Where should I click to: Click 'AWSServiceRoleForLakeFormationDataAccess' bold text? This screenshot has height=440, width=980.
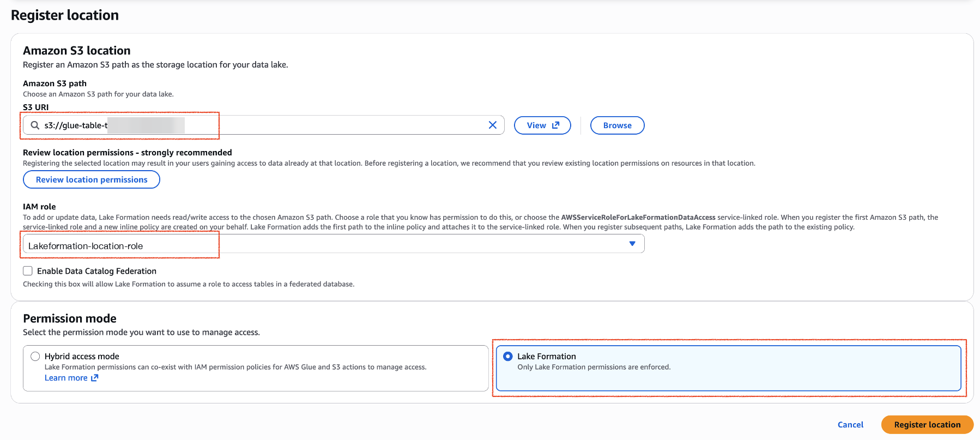(x=638, y=217)
